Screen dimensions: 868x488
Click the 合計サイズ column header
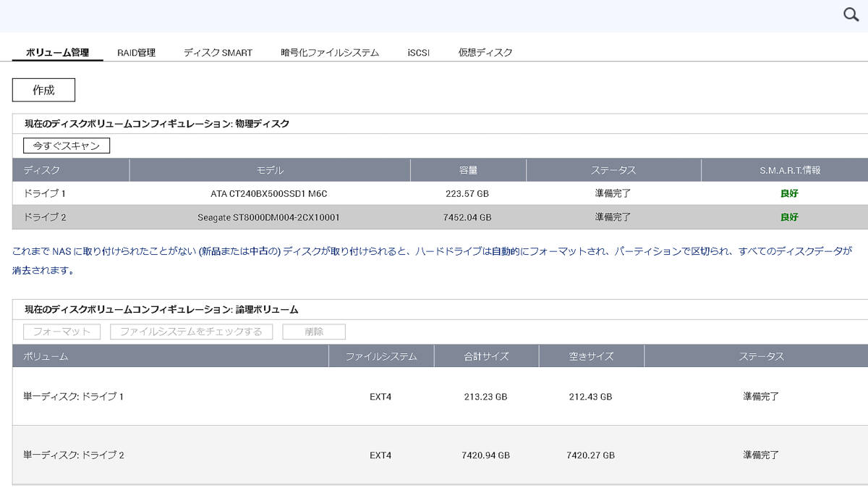[x=486, y=356]
